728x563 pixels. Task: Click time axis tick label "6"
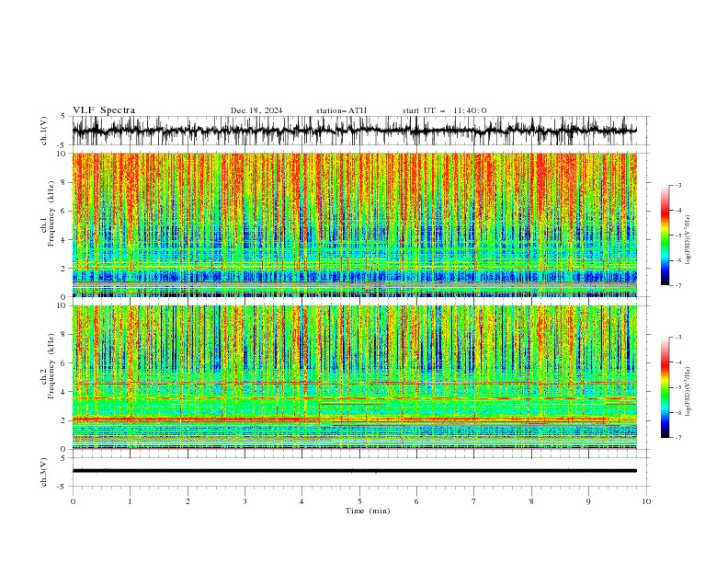[x=416, y=501]
